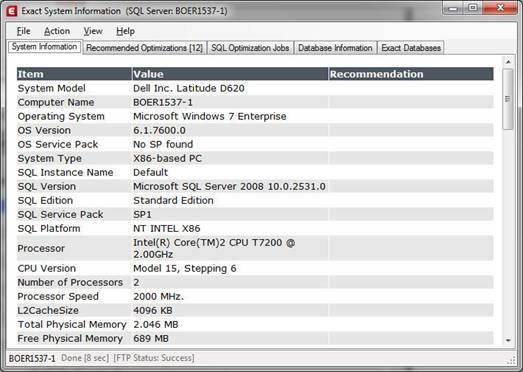Screen dimensions: 523x372
Task: Click the CPU Version label
Action: [47, 269]
